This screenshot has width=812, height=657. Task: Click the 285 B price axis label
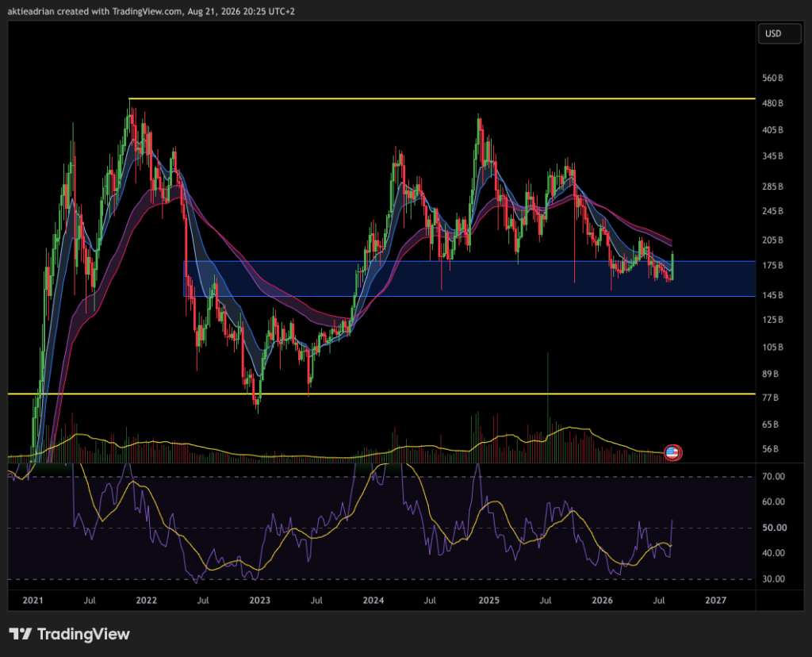pos(772,186)
